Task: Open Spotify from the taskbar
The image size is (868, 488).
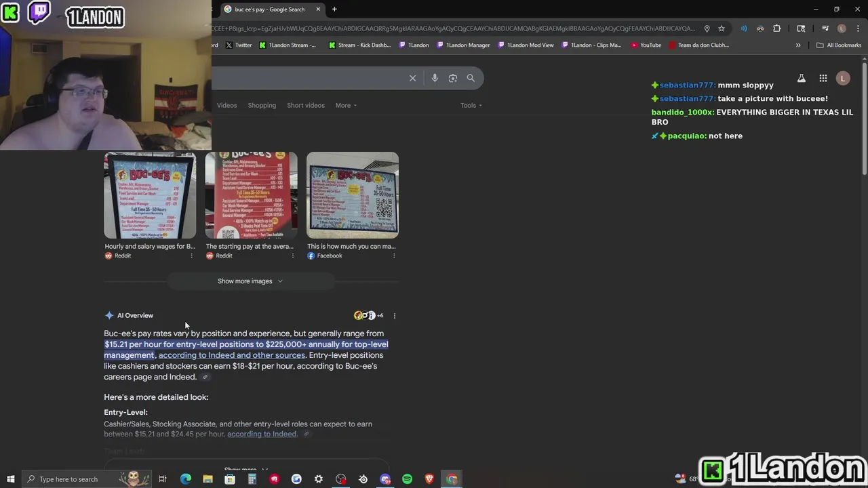Action: coord(407,479)
